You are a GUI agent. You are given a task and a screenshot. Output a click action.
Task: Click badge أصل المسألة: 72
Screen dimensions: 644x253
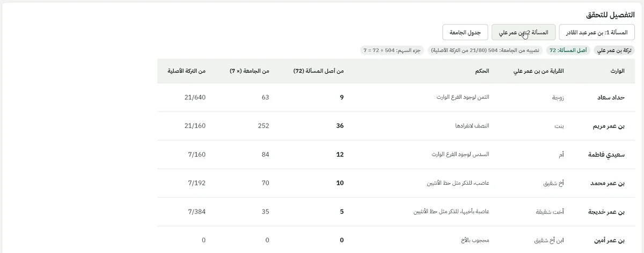569,50
